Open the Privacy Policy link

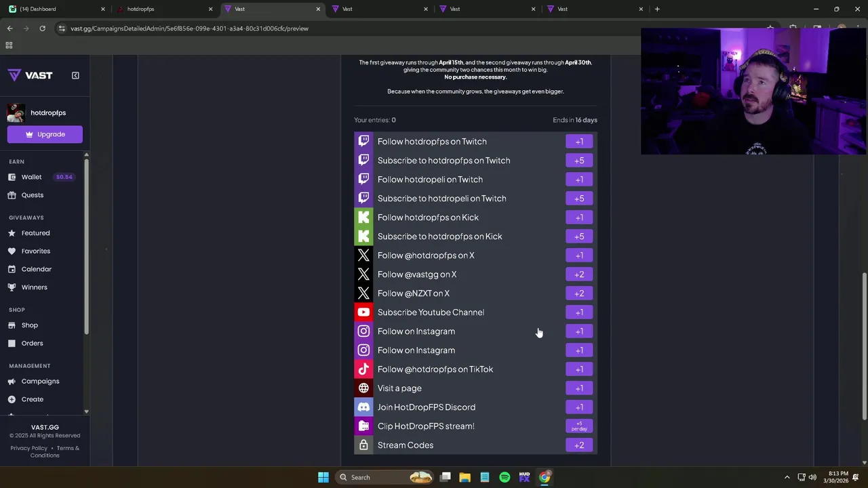click(28, 448)
